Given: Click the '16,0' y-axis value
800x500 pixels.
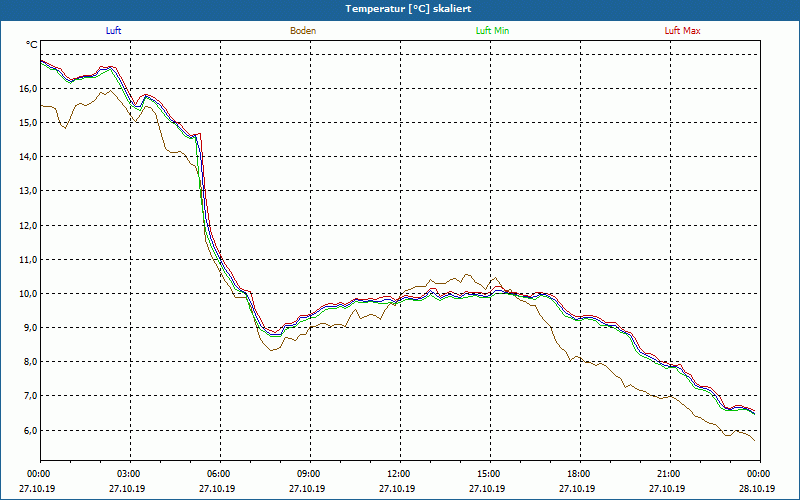Looking at the screenshot, I should click(x=29, y=89).
